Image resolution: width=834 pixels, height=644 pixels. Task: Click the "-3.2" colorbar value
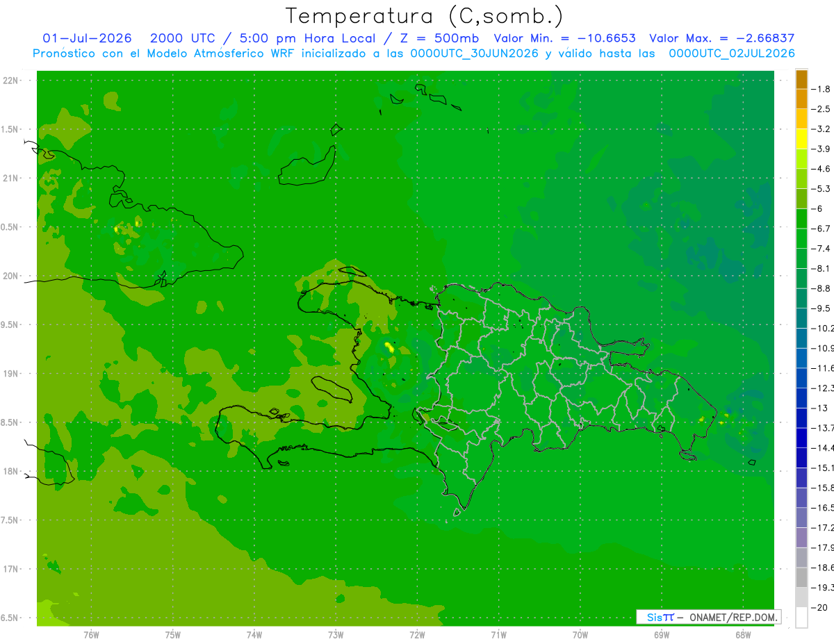click(821, 129)
